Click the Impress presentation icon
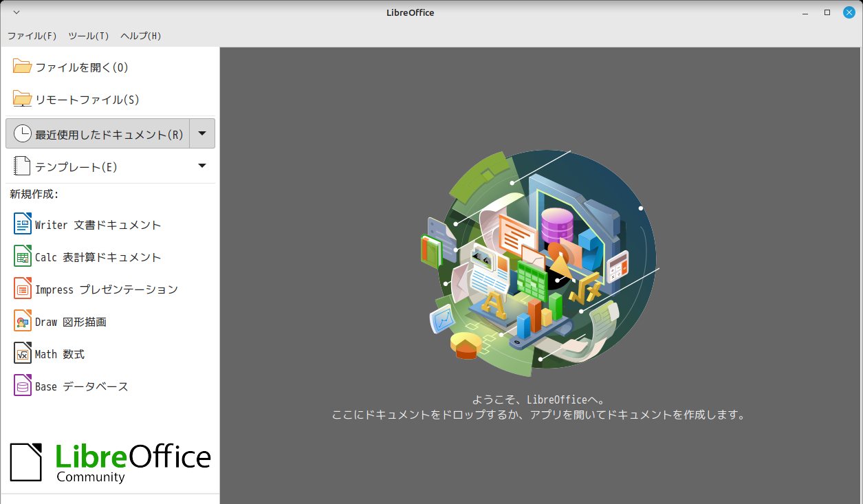 (x=23, y=289)
